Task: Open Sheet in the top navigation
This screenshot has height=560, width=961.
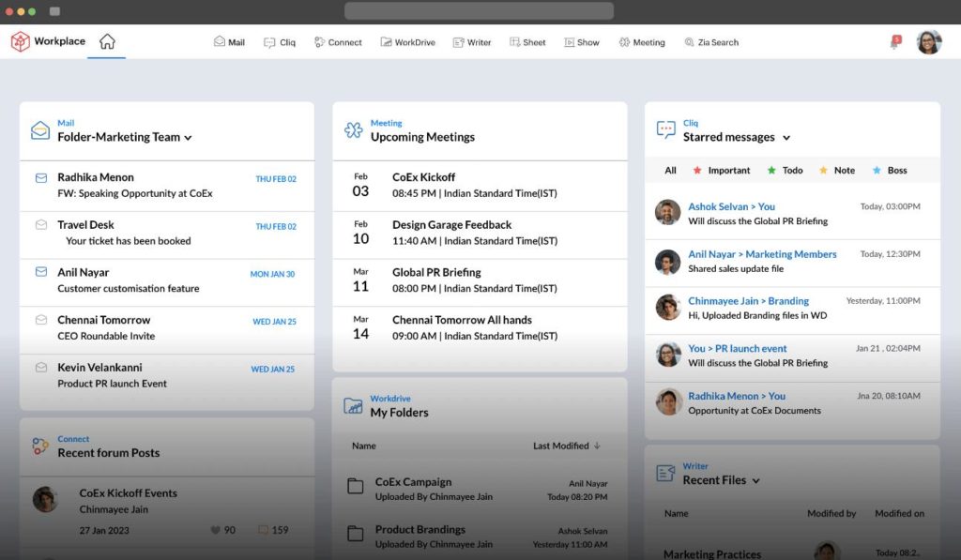Action: 527,42
